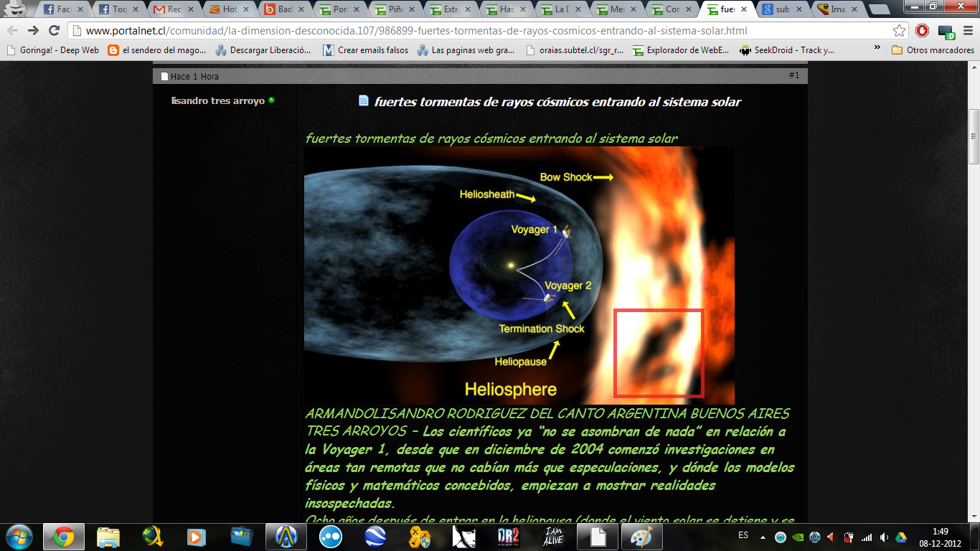Viewport: 980px width, 551px height.
Task: Click the browser Back arrow
Action: coord(12,31)
